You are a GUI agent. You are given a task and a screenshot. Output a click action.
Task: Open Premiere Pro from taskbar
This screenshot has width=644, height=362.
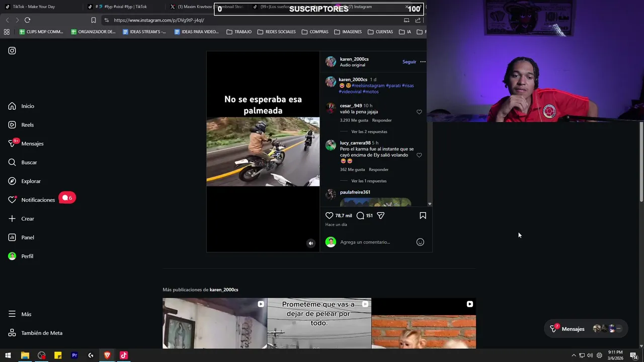click(x=74, y=355)
